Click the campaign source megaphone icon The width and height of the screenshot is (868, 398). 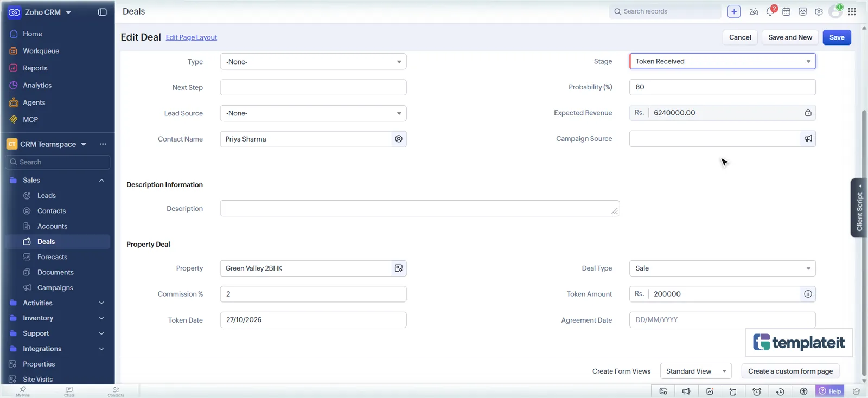(808, 139)
